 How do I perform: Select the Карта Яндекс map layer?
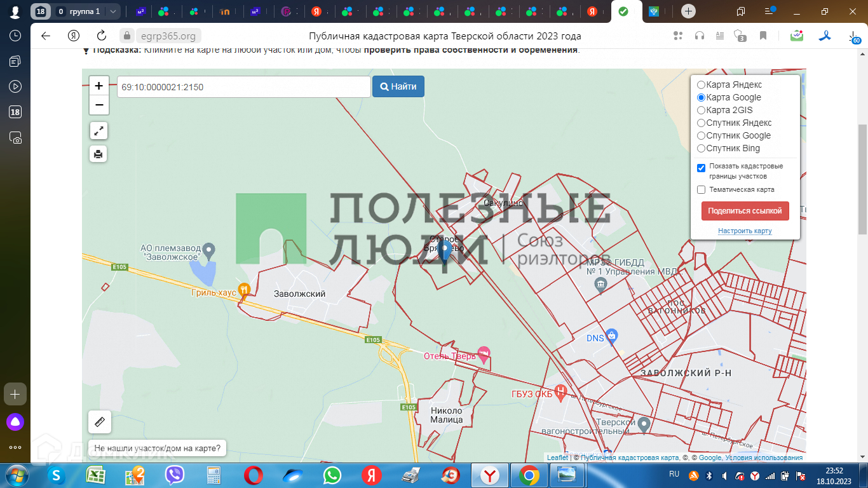[702, 85]
